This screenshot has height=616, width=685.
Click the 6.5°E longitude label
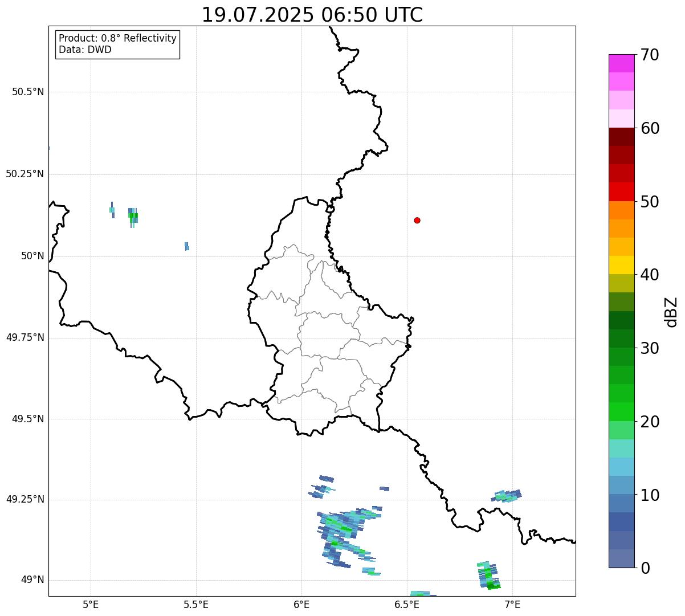[407, 604]
